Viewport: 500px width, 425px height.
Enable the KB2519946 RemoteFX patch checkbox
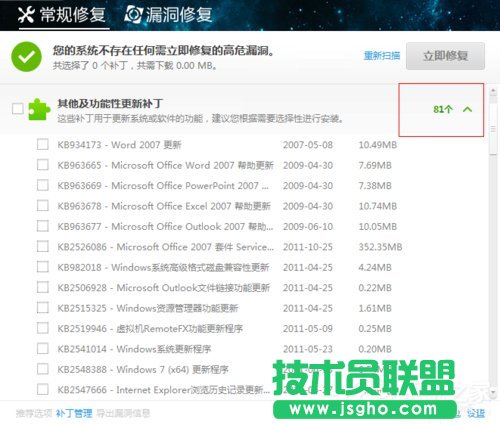[43, 328]
